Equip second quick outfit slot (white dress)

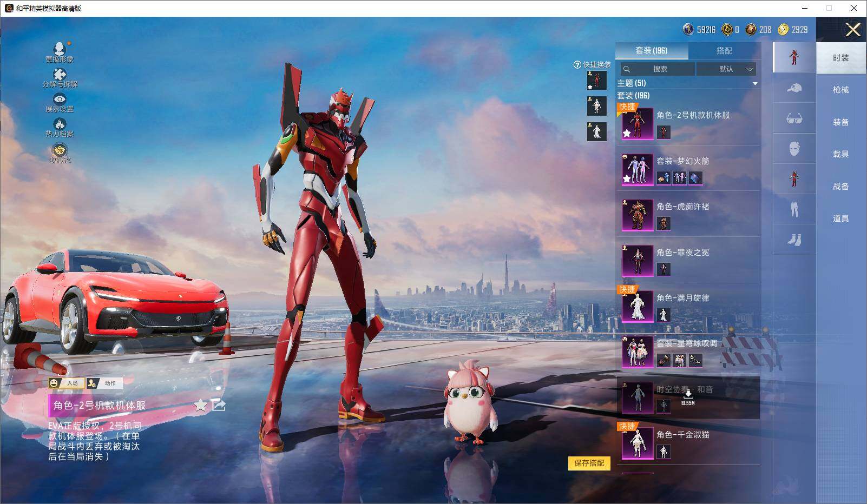coord(597,105)
